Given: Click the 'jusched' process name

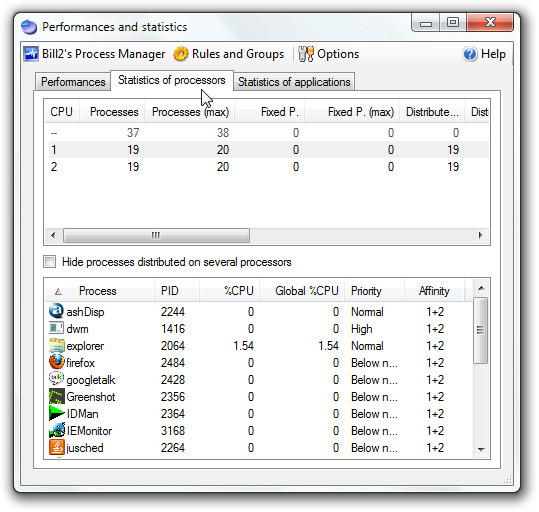Looking at the screenshot, I should coord(85,448).
